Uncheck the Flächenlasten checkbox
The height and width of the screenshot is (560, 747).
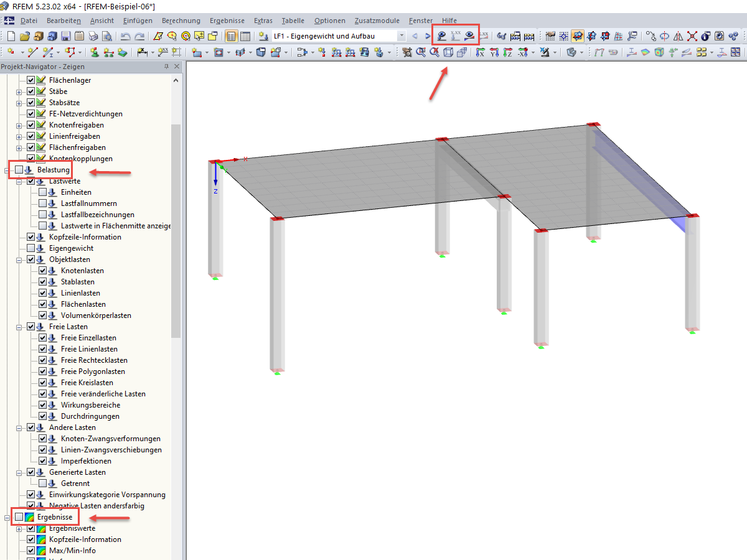pos(42,304)
